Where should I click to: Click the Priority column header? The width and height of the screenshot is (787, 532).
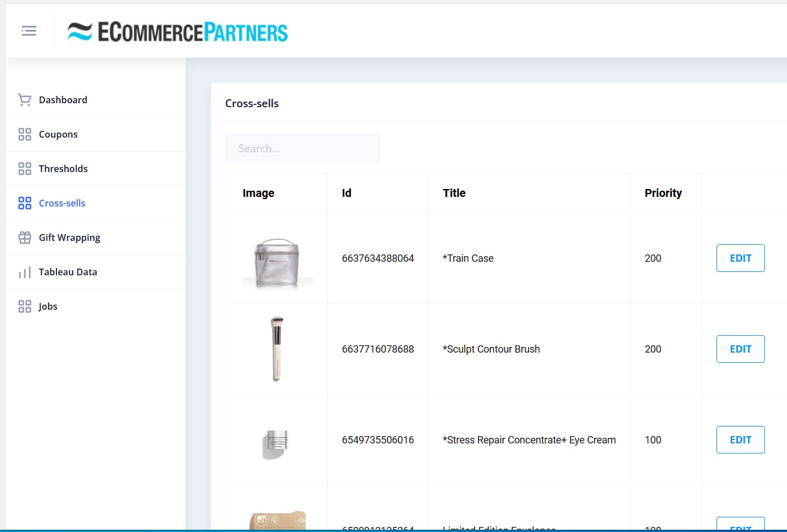tap(663, 193)
